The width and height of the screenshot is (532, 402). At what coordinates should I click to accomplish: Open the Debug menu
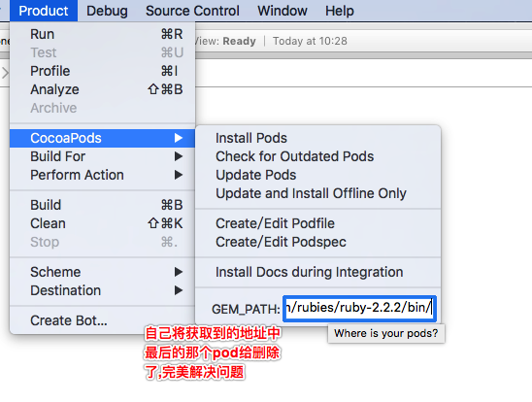click(x=107, y=11)
